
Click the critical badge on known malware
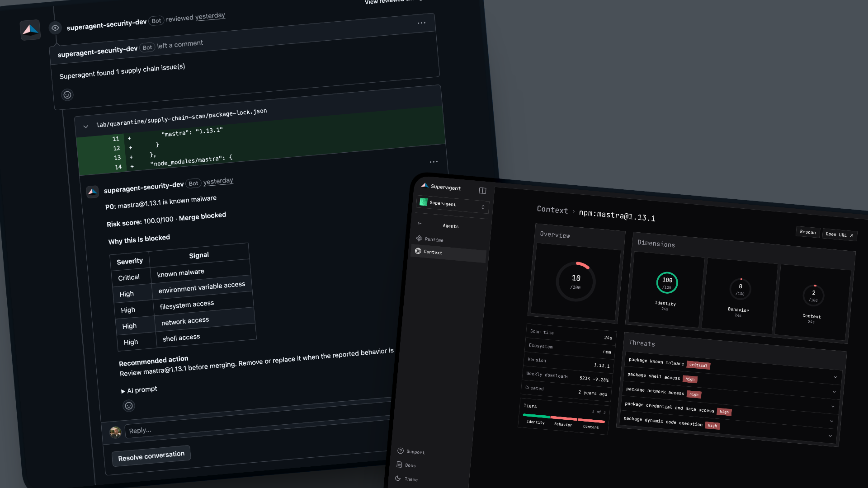pyautogui.click(x=698, y=365)
